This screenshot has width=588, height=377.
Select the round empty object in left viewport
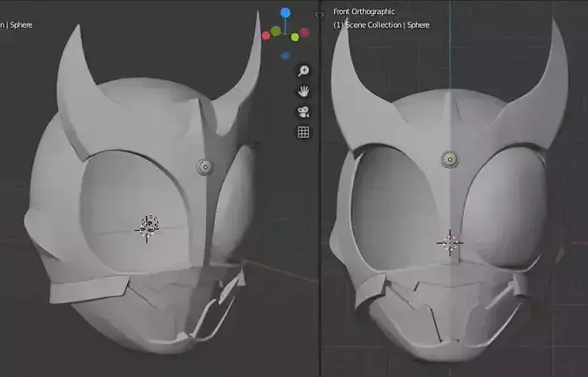[205, 166]
